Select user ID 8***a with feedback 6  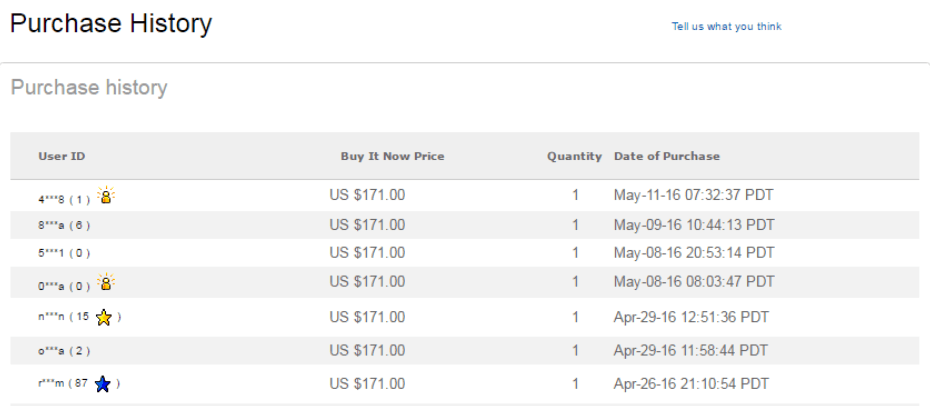(50, 226)
